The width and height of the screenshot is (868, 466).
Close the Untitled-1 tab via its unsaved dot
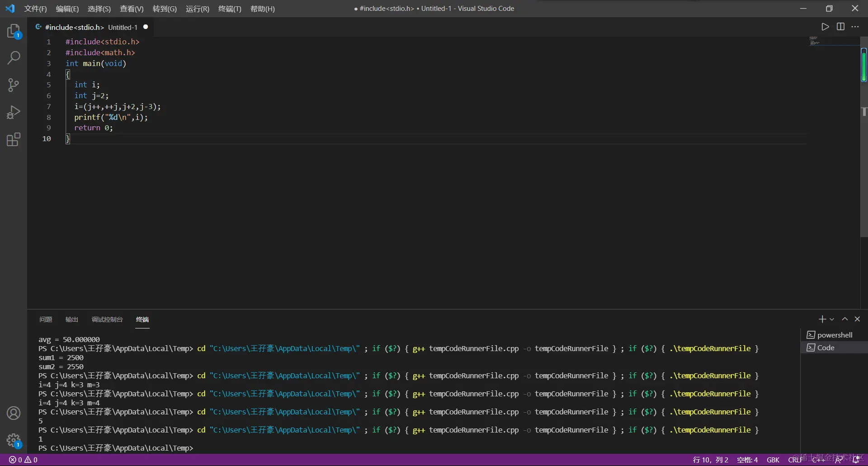[x=146, y=27]
